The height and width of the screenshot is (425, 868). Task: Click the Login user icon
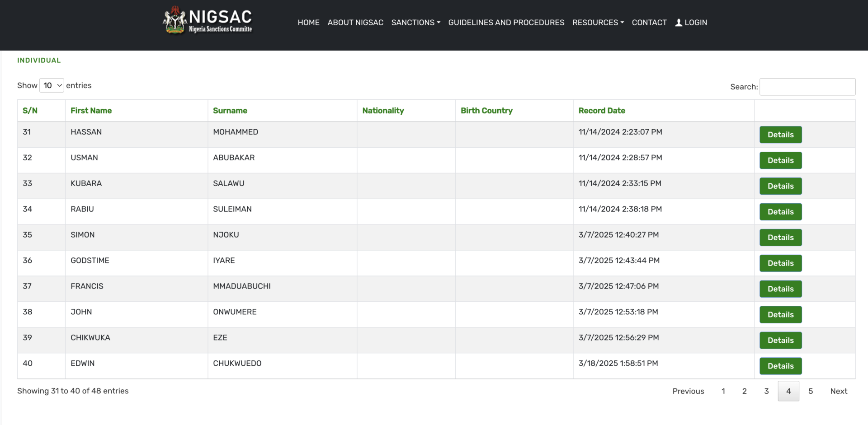[x=679, y=23]
